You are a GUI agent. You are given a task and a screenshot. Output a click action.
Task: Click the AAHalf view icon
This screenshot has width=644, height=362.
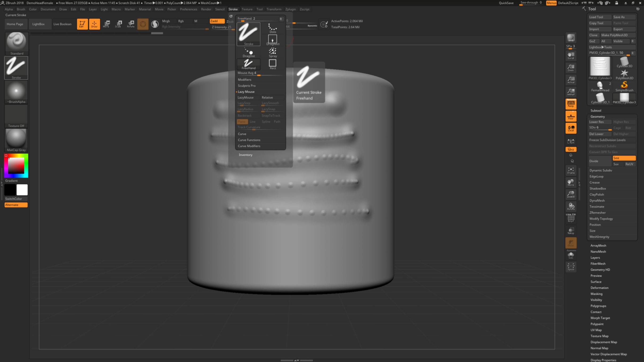[571, 92]
